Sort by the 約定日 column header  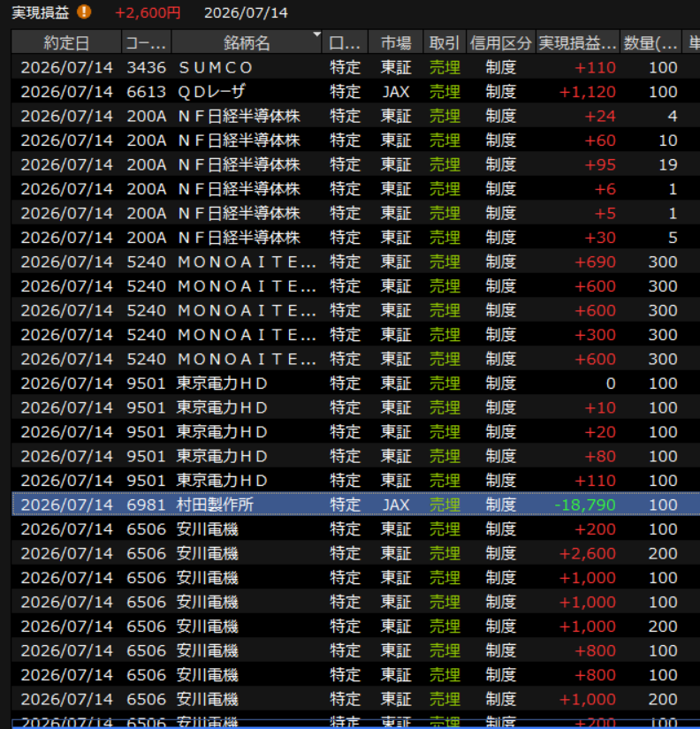coord(66,42)
